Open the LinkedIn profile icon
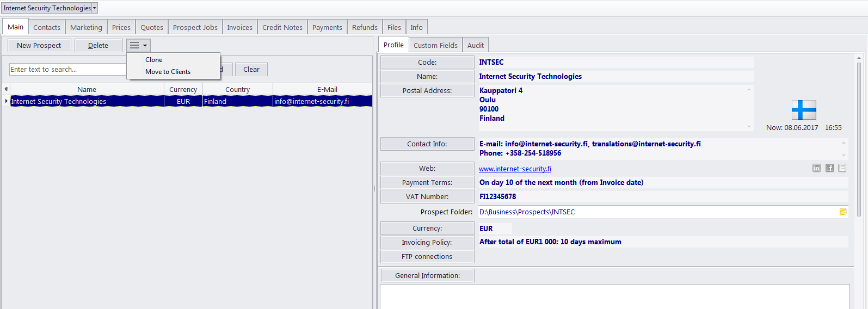The width and height of the screenshot is (868, 309). pyautogui.click(x=816, y=168)
